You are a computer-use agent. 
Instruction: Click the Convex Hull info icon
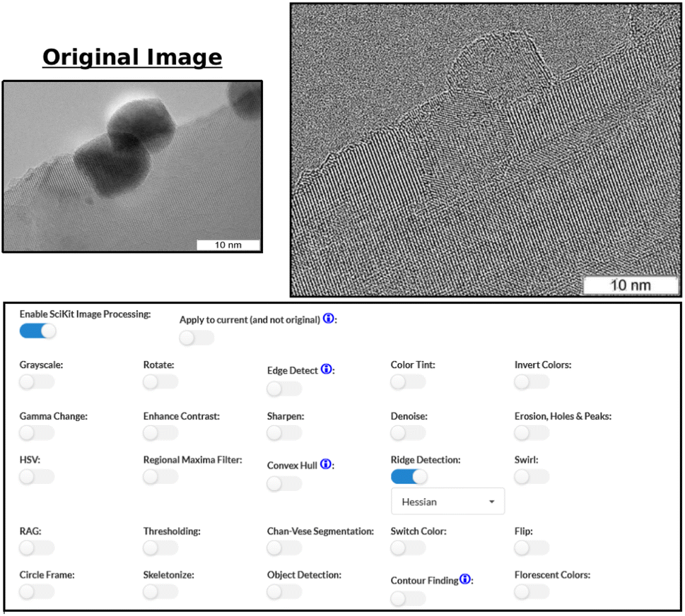[x=326, y=464]
